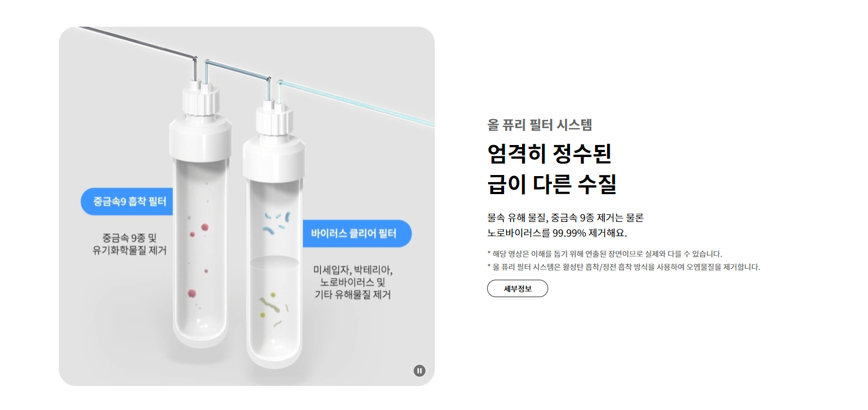Click the gray inlet tube at top left

[136, 43]
